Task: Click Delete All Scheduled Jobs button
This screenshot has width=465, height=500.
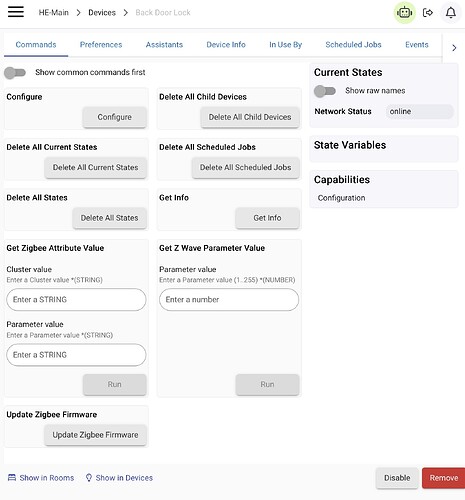Action: (x=245, y=167)
